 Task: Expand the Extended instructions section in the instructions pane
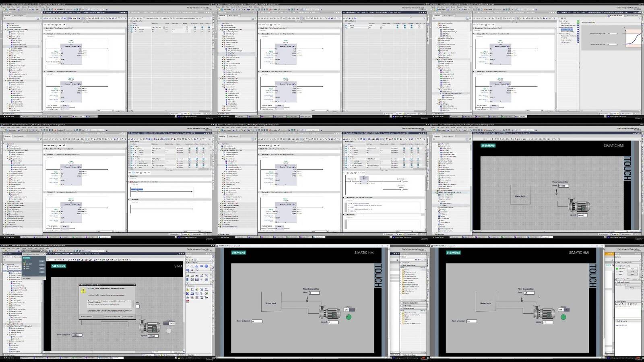[x=414, y=303]
